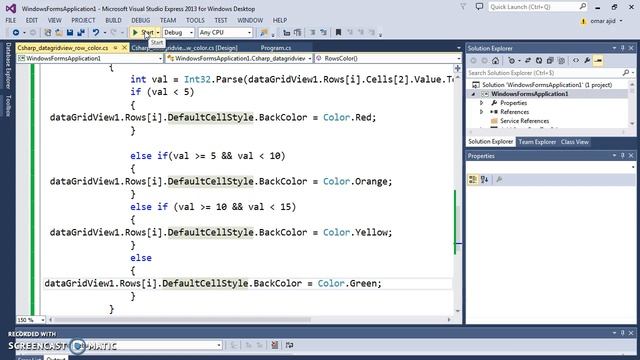Open the DEBUG menu
The width and height of the screenshot is (640, 360).
(x=140, y=20)
